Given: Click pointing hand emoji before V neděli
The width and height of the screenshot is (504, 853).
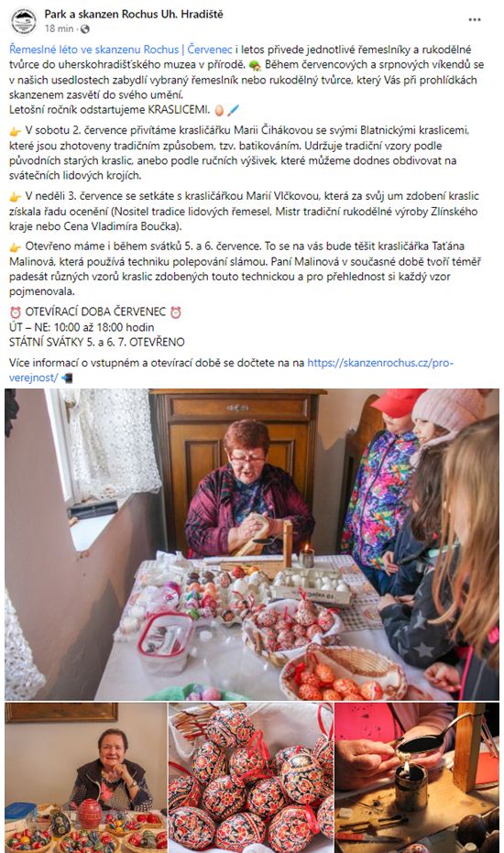Looking at the screenshot, I should (16, 197).
